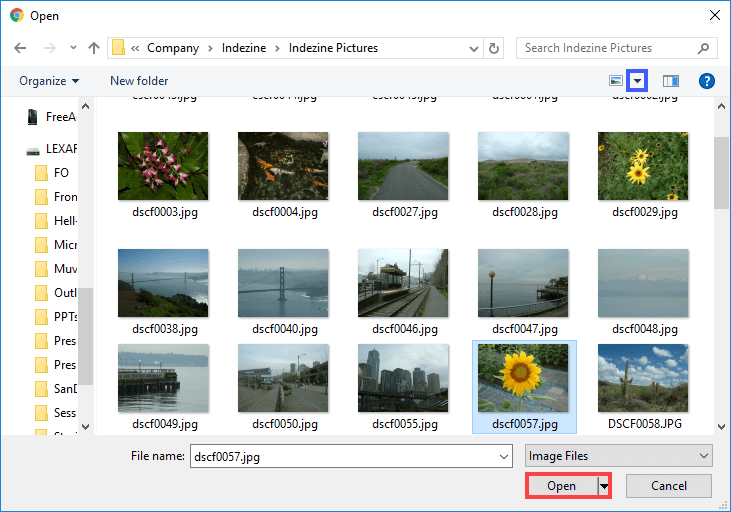Select the dscf0049.jpg pier thumbnail
Viewport: 731px width, 512px height.
(163, 378)
